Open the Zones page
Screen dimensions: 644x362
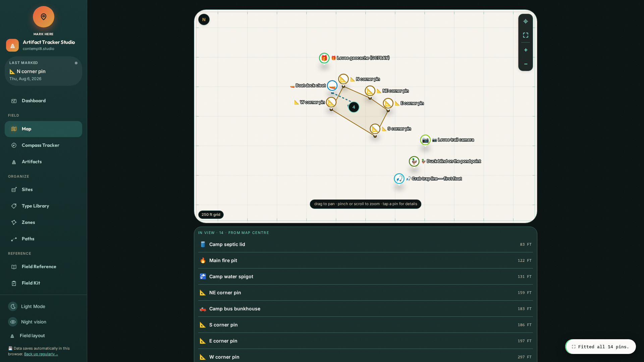point(43,223)
